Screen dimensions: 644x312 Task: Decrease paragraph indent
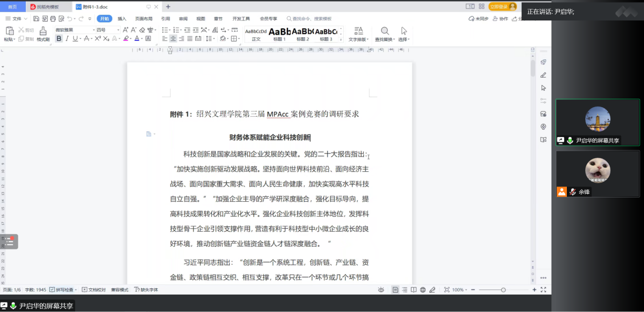point(187,30)
